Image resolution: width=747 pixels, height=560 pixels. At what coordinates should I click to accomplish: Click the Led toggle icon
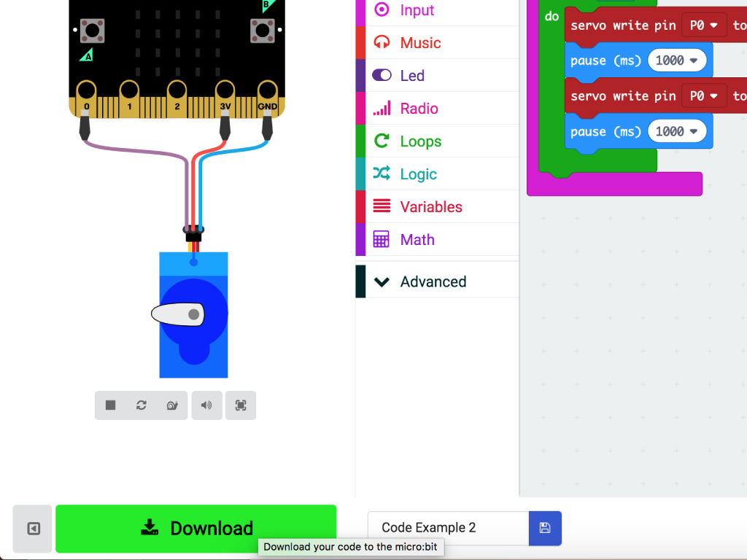[x=382, y=75]
